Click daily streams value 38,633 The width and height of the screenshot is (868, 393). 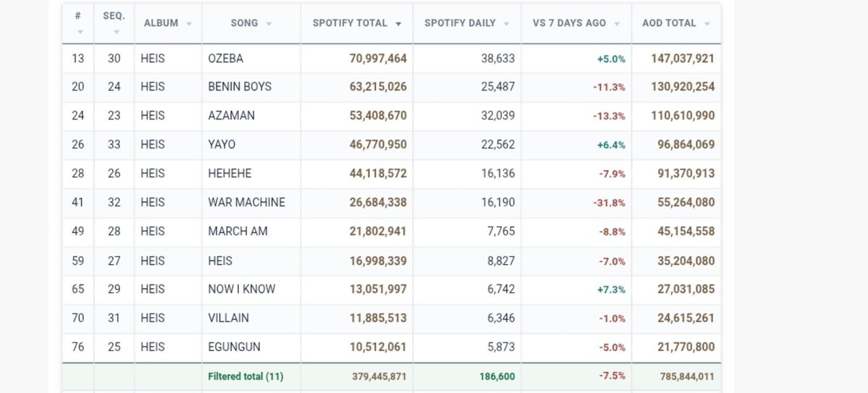coord(497,58)
